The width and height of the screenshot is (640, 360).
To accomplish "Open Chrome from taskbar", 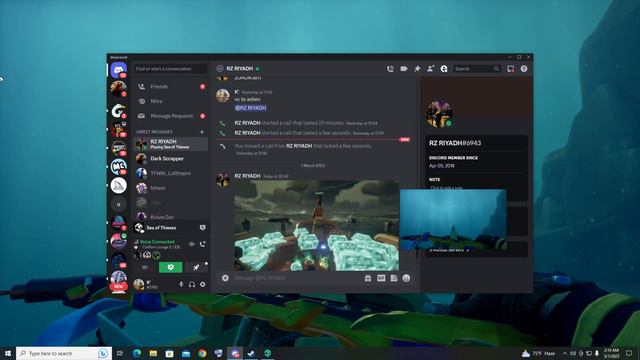I will [x=202, y=353].
